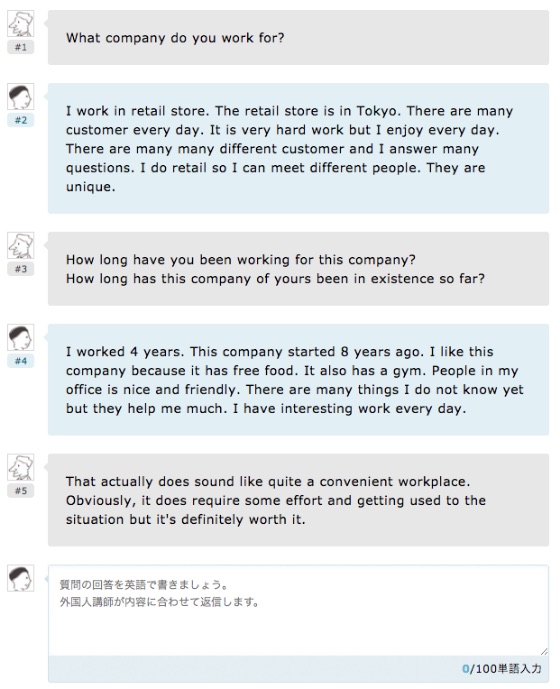This screenshot has width=560, height=689.
Task: Click the retail store reply message bubble
Action: 298,149
